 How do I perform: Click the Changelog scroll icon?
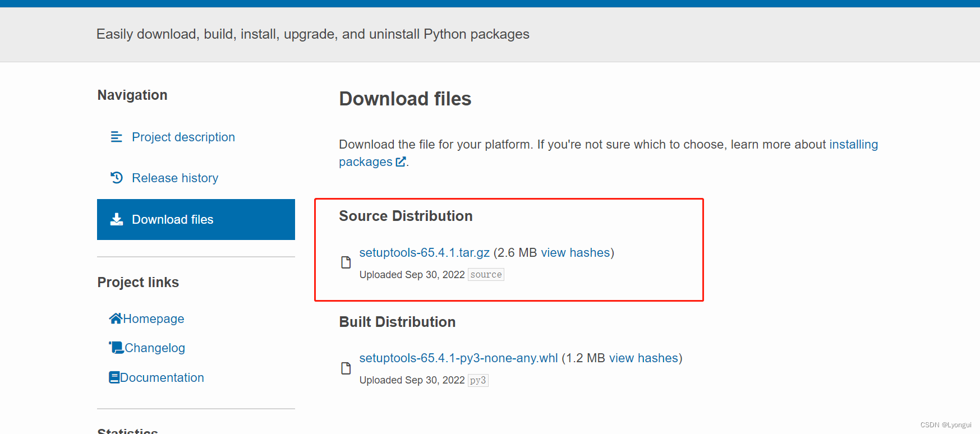[x=116, y=348]
